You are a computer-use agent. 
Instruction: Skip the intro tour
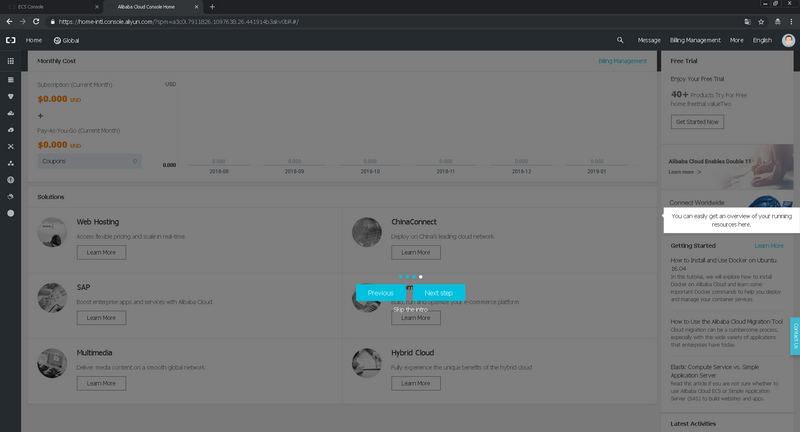(410, 310)
